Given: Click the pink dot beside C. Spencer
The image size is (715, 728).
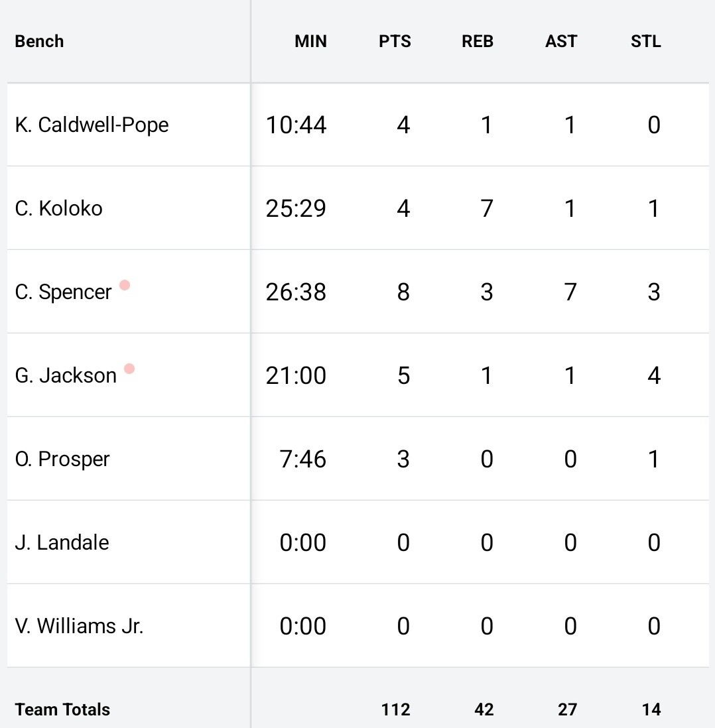Looking at the screenshot, I should coord(125,285).
